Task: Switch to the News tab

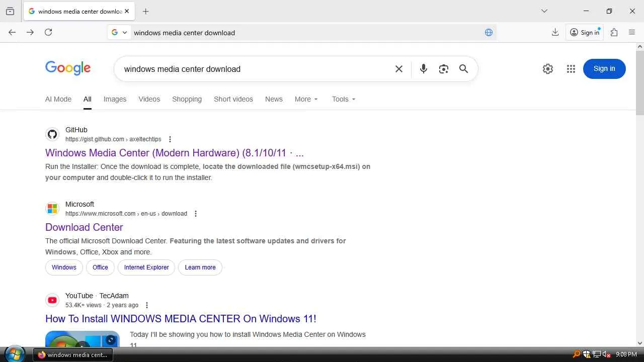Action: coord(274,99)
